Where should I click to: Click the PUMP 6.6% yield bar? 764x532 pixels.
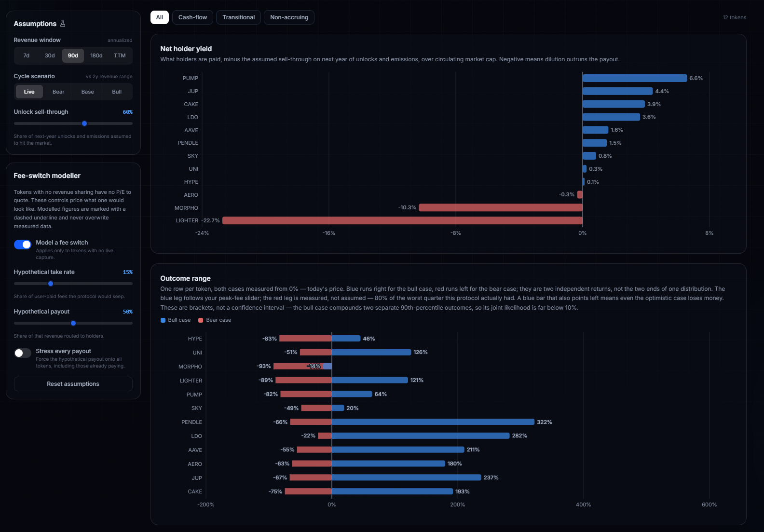[x=635, y=78]
